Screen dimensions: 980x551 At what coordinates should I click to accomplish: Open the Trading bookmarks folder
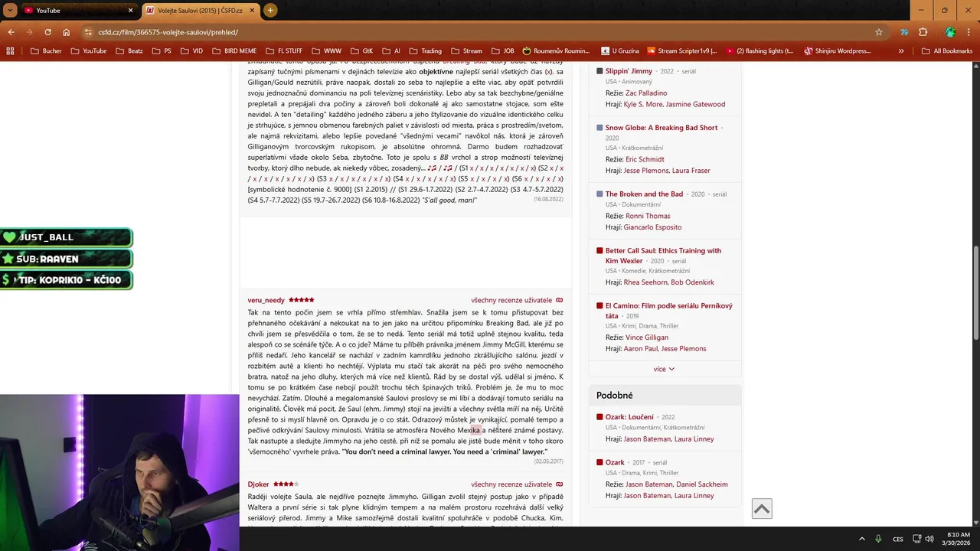pos(425,51)
